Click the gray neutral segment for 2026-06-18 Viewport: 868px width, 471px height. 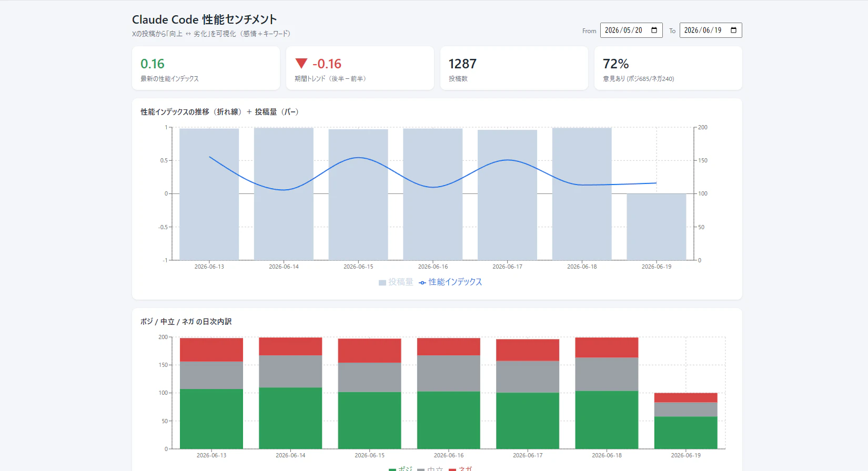tap(607, 374)
